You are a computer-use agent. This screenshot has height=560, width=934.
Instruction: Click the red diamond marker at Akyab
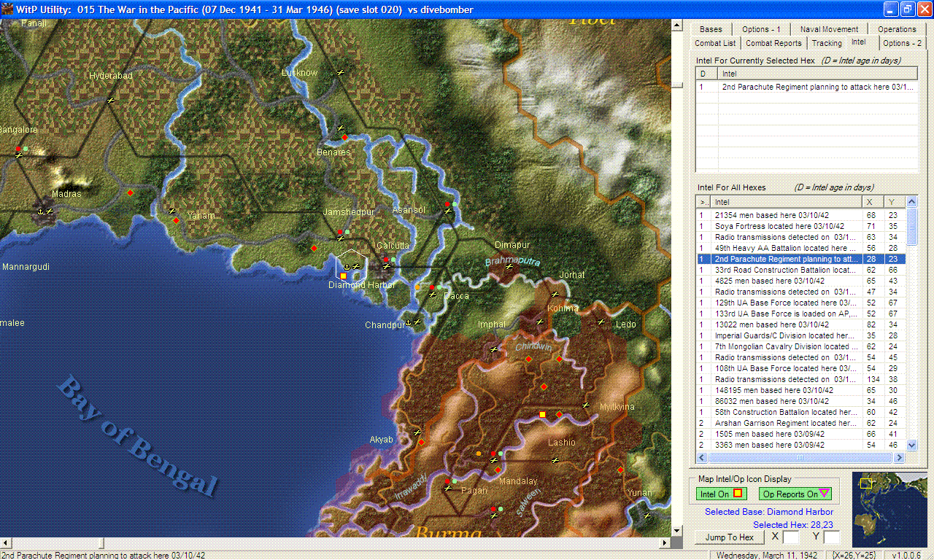(x=421, y=441)
